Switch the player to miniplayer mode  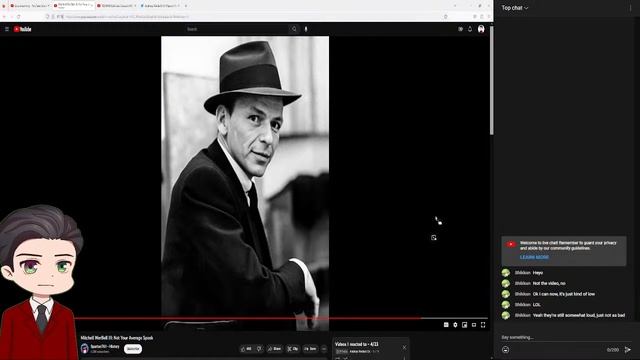click(x=464, y=325)
